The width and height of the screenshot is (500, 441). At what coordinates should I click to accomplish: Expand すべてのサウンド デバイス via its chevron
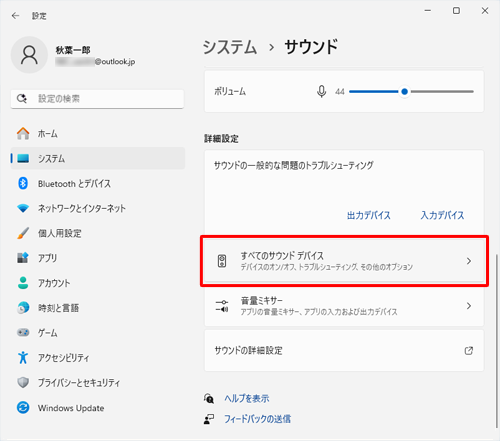pyautogui.click(x=469, y=261)
